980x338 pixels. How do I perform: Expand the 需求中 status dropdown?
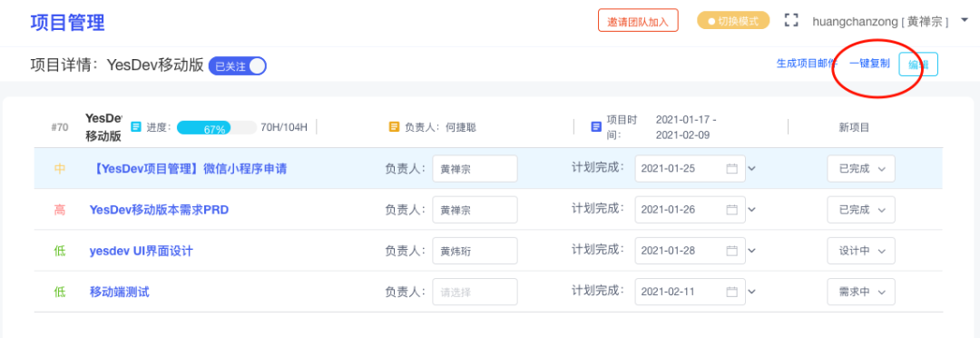pyautogui.click(x=860, y=292)
